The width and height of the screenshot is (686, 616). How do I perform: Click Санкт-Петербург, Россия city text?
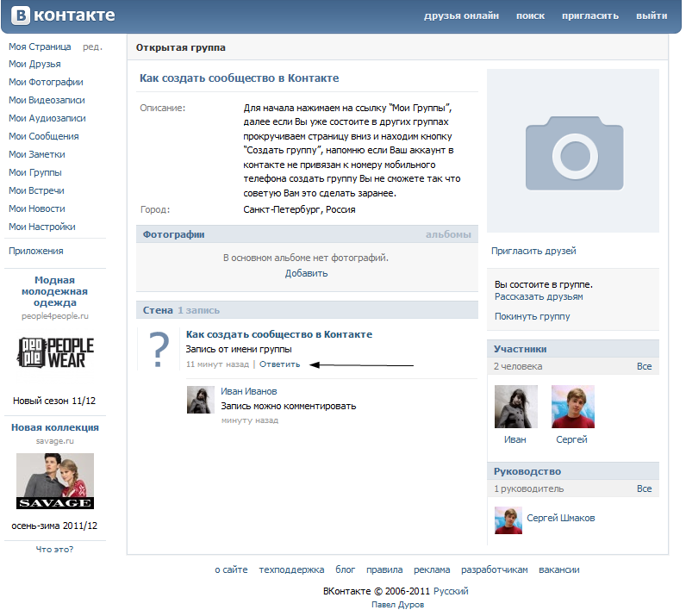tap(301, 210)
